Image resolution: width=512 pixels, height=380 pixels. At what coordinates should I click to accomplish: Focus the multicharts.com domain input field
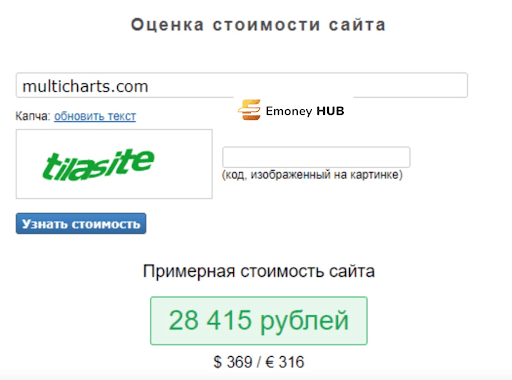242,85
